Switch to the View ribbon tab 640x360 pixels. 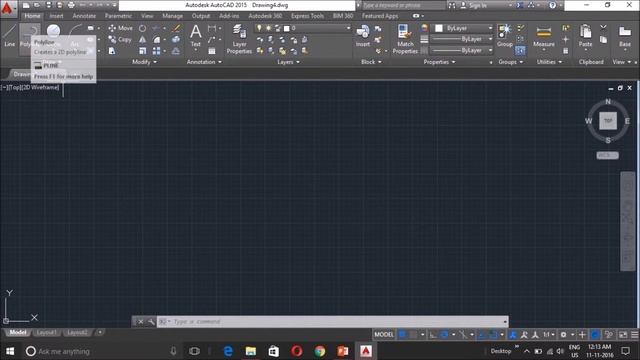pyautogui.click(x=147, y=16)
